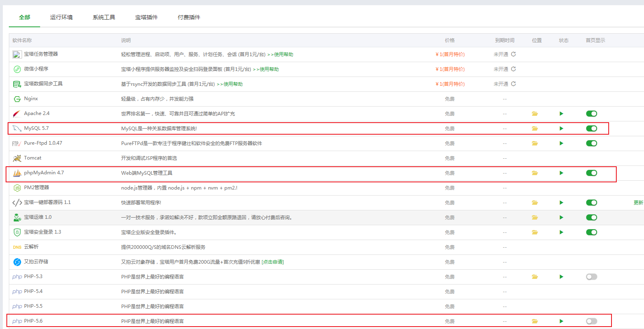Click the 宝塔一键部署源码 status play icon
The width and height of the screenshot is (644, 329).
click(561, 203)
